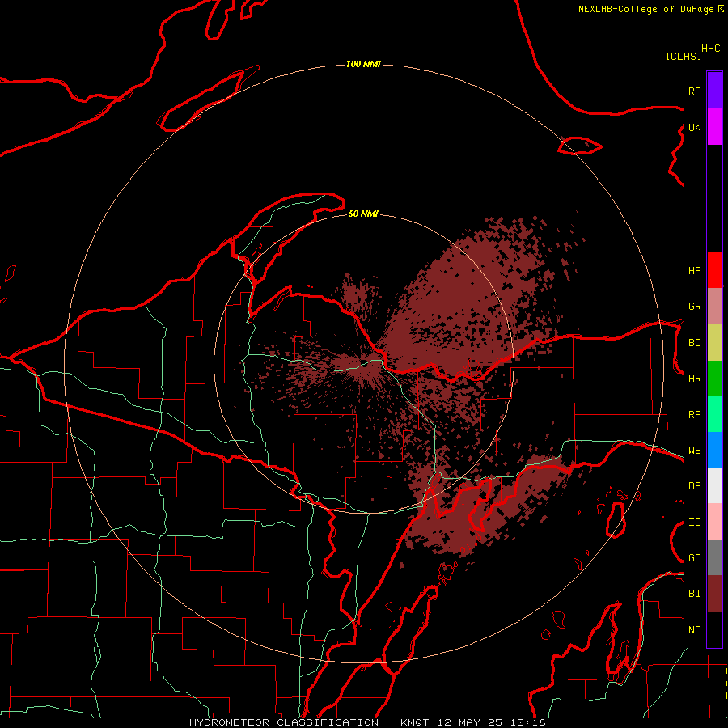Click the UK magenta legend swatch

(x=714, y=127)
